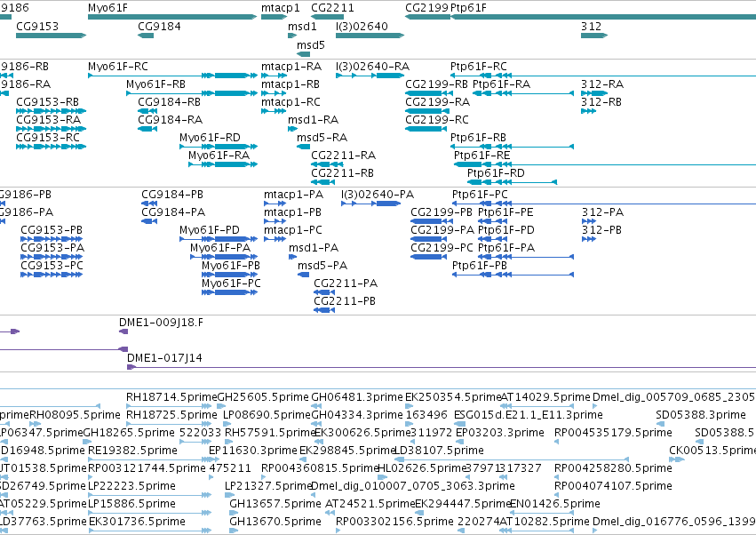Click the GH13670.5prime EST

234,531
